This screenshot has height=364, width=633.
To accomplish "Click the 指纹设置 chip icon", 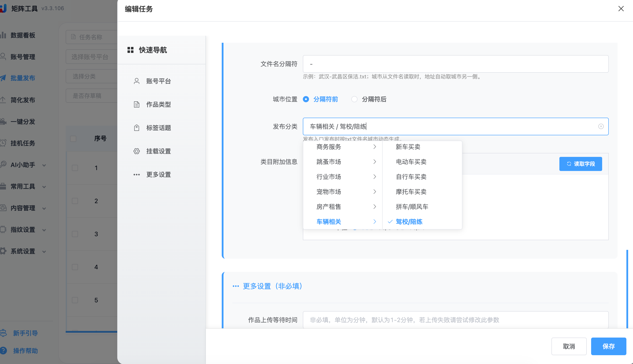I will [3, 229].
